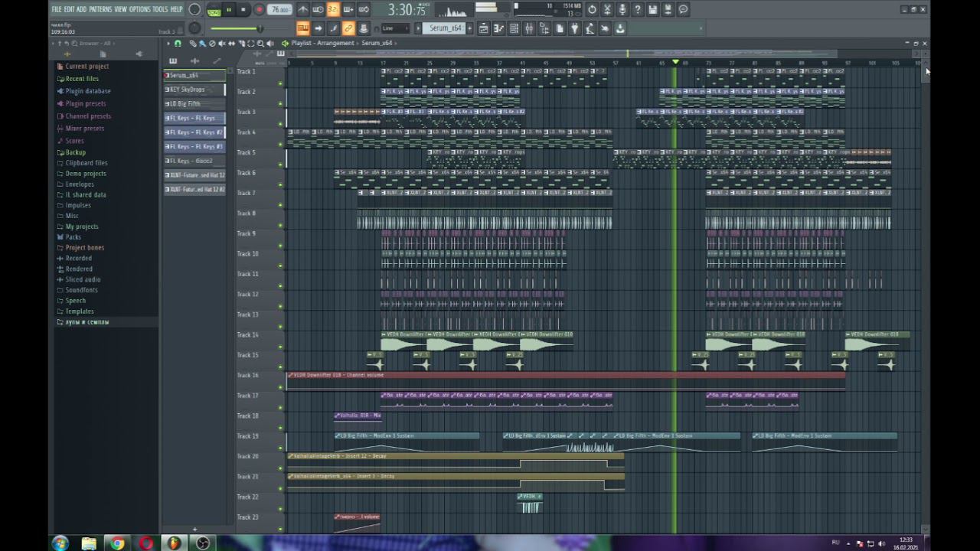
Task: Pause playback with the pause button
Action: coord(229,9)
